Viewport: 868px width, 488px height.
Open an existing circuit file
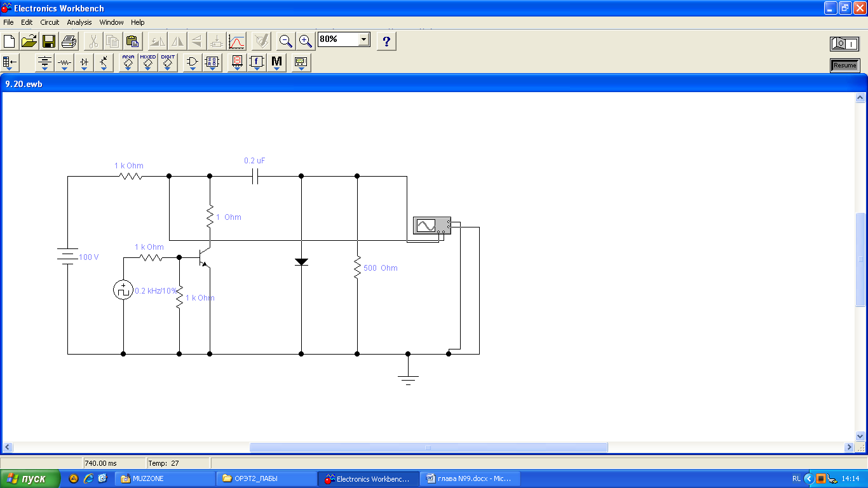tap(29, 41)
